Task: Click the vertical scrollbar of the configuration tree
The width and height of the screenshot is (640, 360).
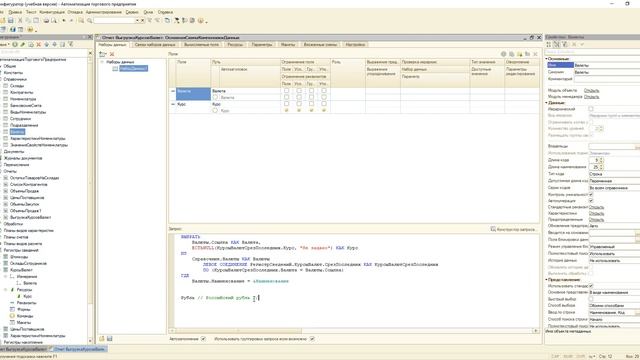Action: 91,200
